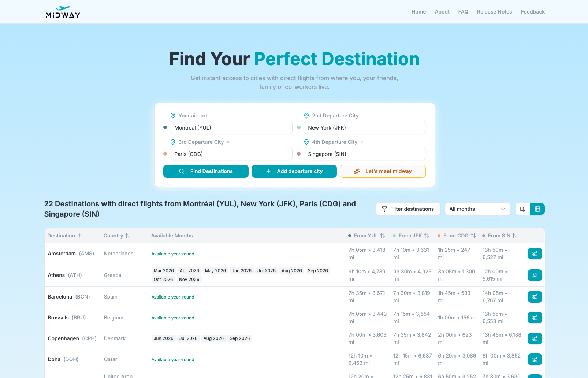Open the All months dropdown

pyautogui.click(x=477, y=209)
